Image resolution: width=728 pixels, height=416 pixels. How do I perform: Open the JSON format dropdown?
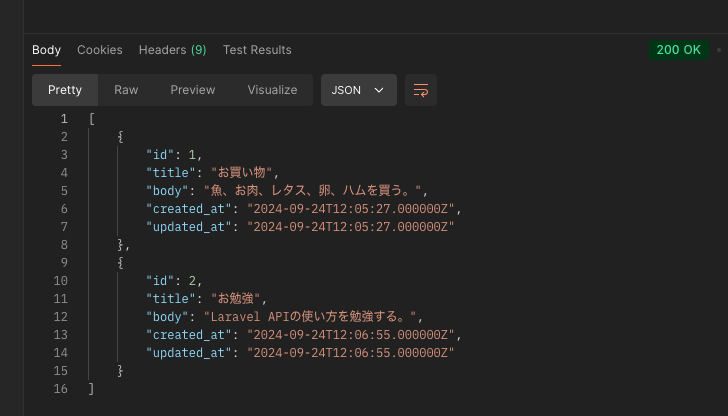[358, 90]
